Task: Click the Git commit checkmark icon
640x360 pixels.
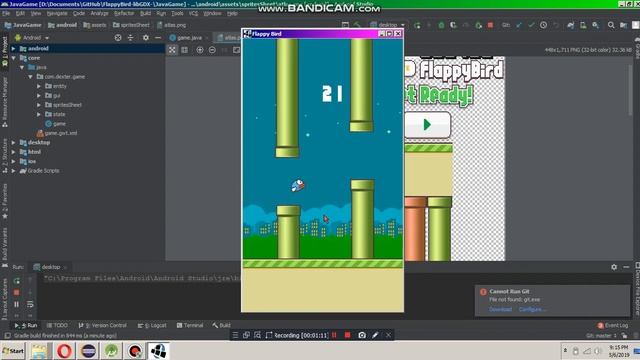Action: point(531,25)
